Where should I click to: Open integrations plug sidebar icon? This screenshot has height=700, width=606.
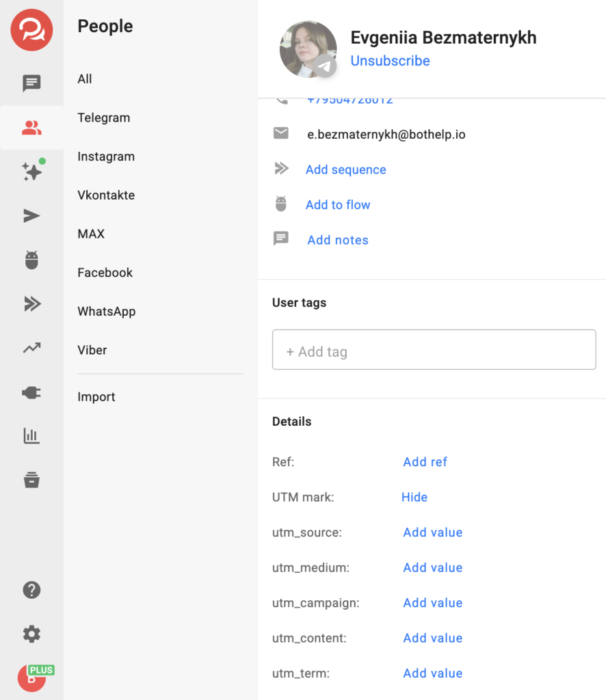point(31,392)
